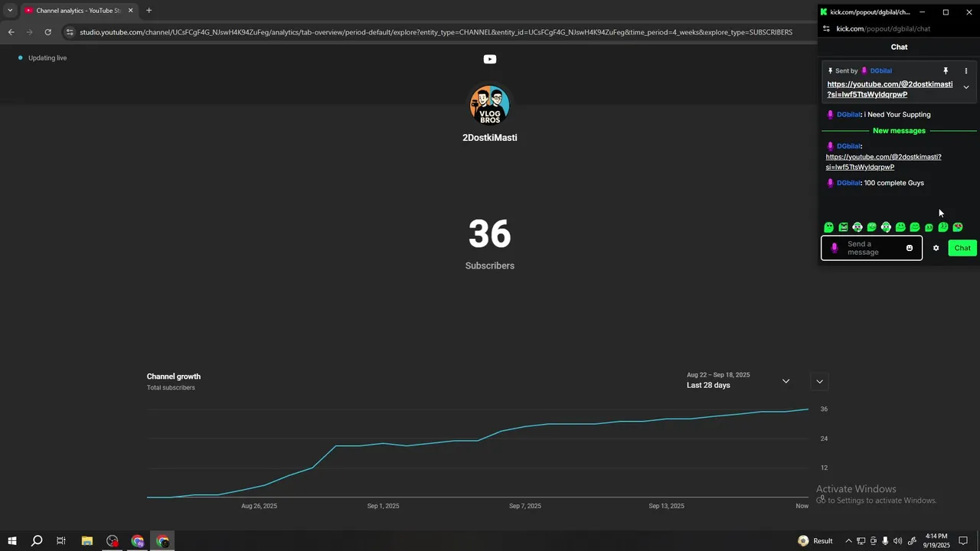Click the green Chat send button
Screen dimensions: 980x551
(x=962, y=248)
